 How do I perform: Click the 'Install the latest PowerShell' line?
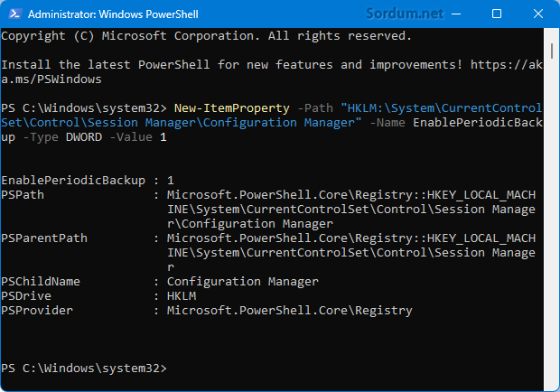click(272, 65)
